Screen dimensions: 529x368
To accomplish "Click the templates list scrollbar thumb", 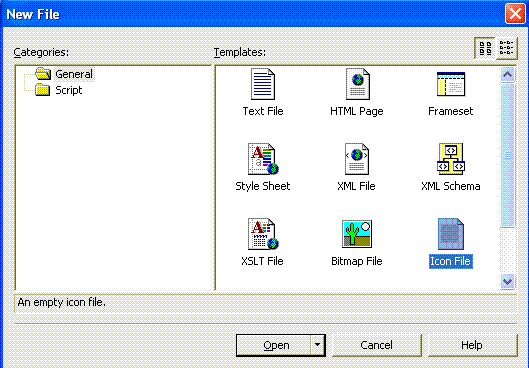I will 508,155.
